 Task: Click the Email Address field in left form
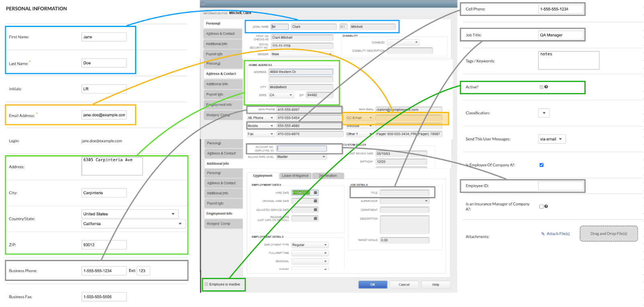tap(104, 115)
